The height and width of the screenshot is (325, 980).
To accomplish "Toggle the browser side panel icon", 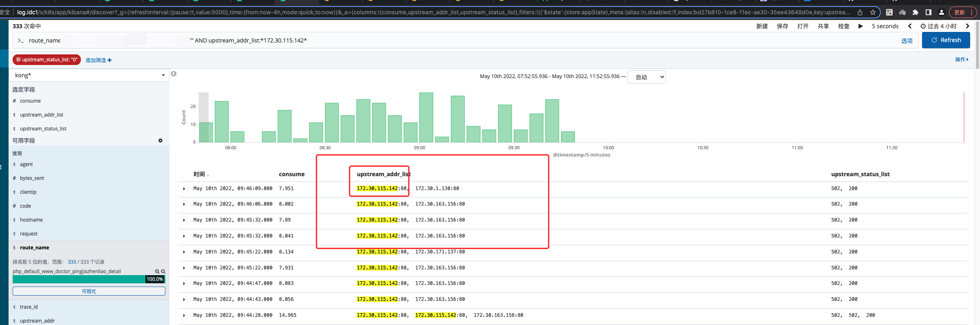I will pyautogui.click(x=929, y=12).
